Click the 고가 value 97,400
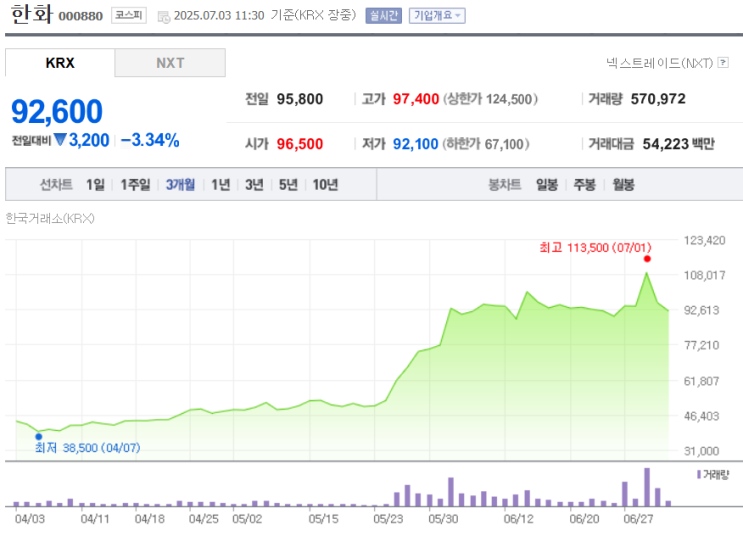 416,99
